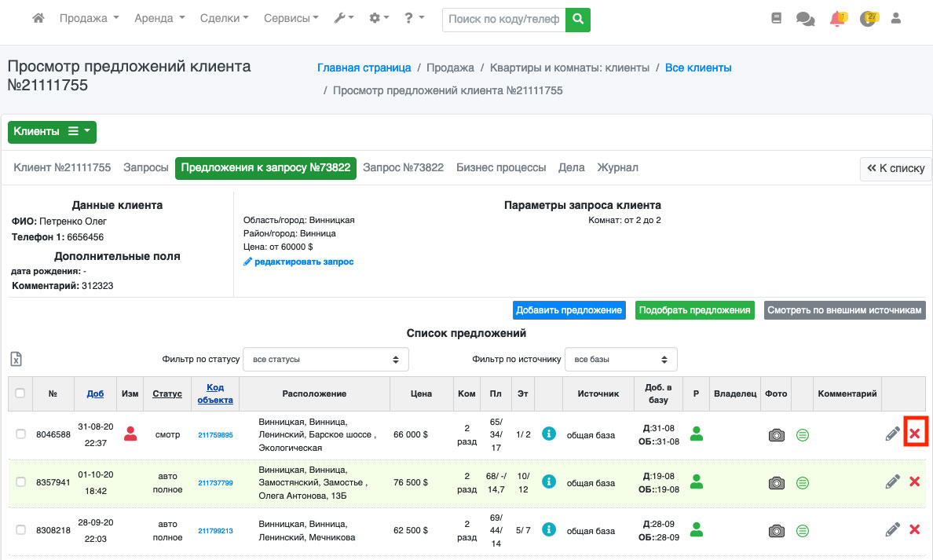Tick checkbox for offer 8046588

click(21, 434)
